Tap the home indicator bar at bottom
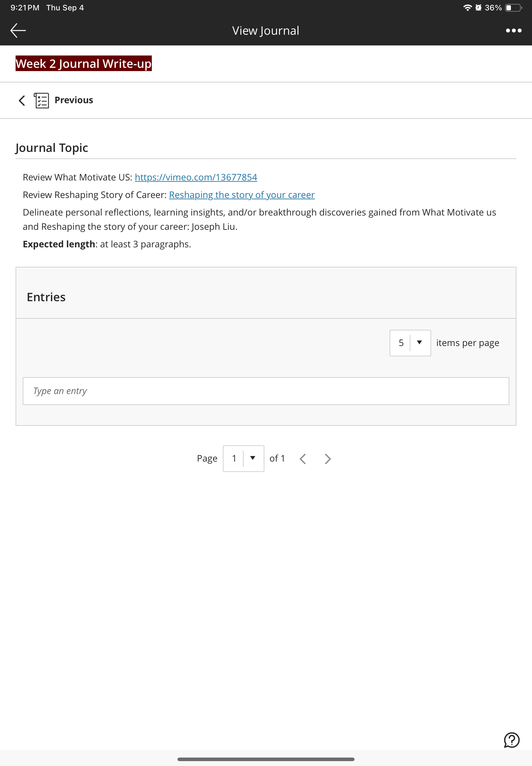 point(266,759)
